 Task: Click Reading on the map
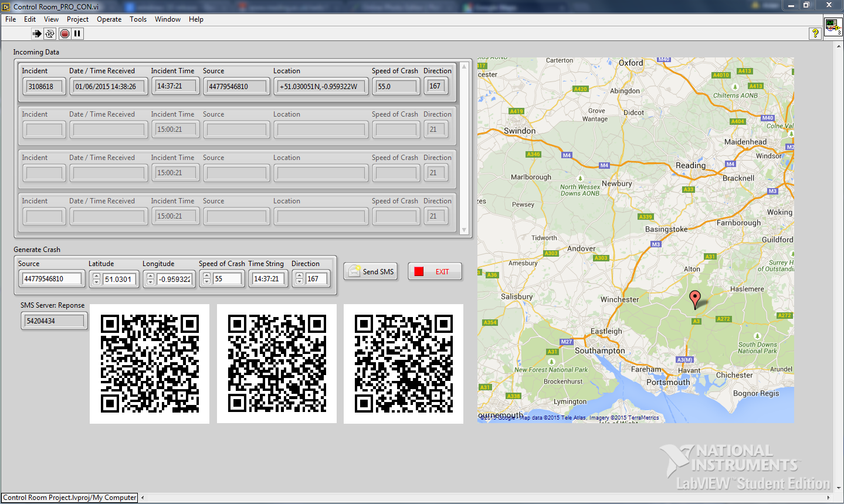pyautogui.click(x=690, y=165)
